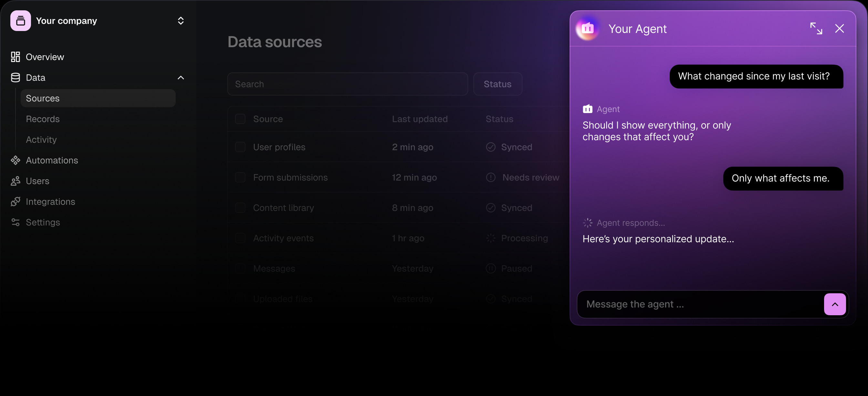The width and height of the screenshot is (868, 396).
Task: Open the Status filter dropdown
Action: pos(497,84)
